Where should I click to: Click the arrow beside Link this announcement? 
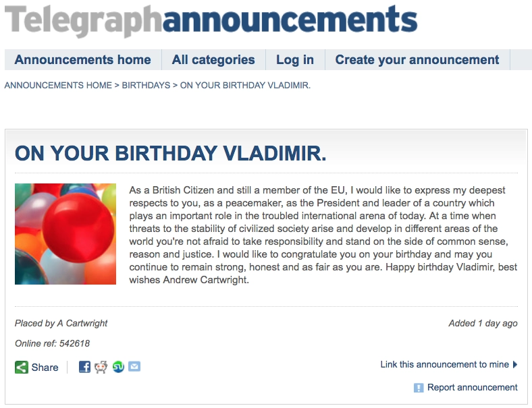point(515,365)
